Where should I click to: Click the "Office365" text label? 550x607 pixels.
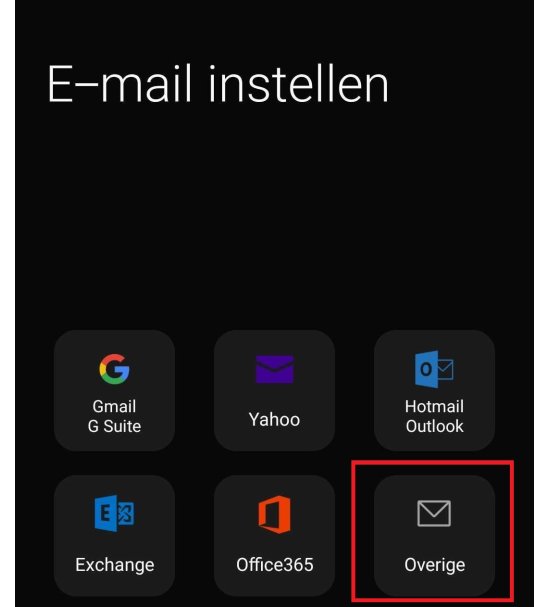274,565
